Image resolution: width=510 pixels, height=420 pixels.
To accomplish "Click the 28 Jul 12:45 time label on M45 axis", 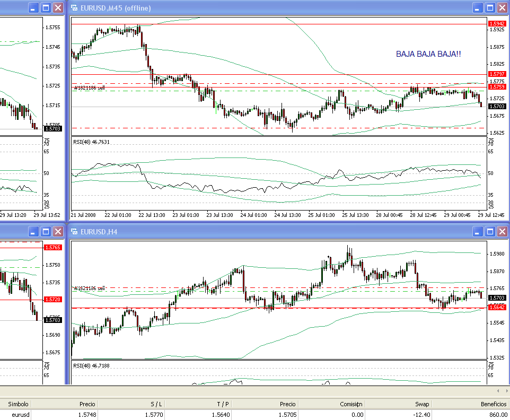I will [x=423, y=215].
